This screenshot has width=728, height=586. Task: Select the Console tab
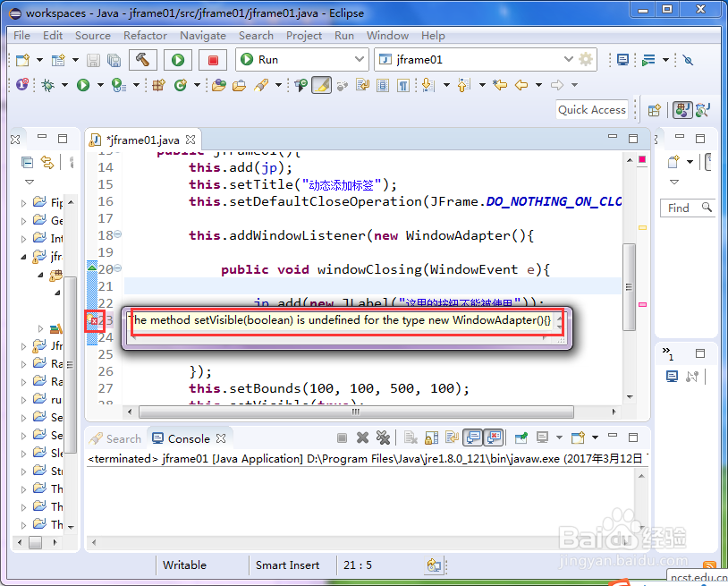pos(189,438)
